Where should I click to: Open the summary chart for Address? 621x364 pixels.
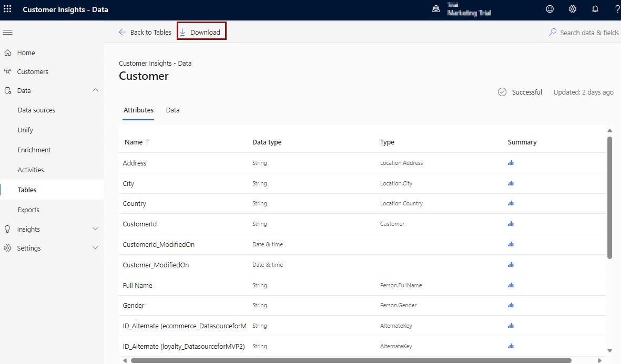coord(511,163)
